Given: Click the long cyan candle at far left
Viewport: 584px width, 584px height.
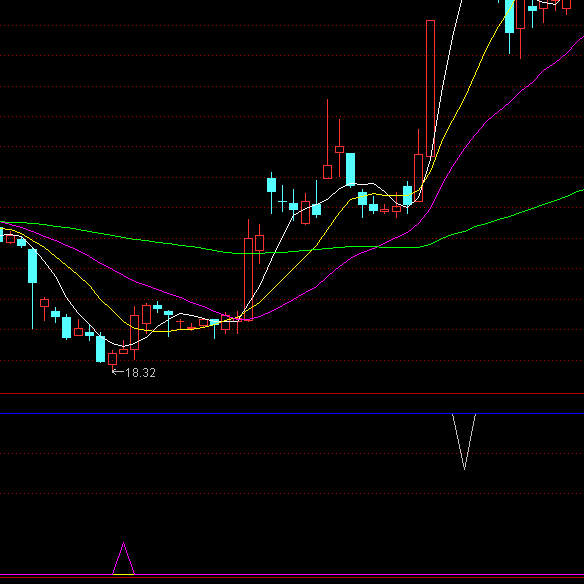Looking at the screenshot, I should pos(32,266).
